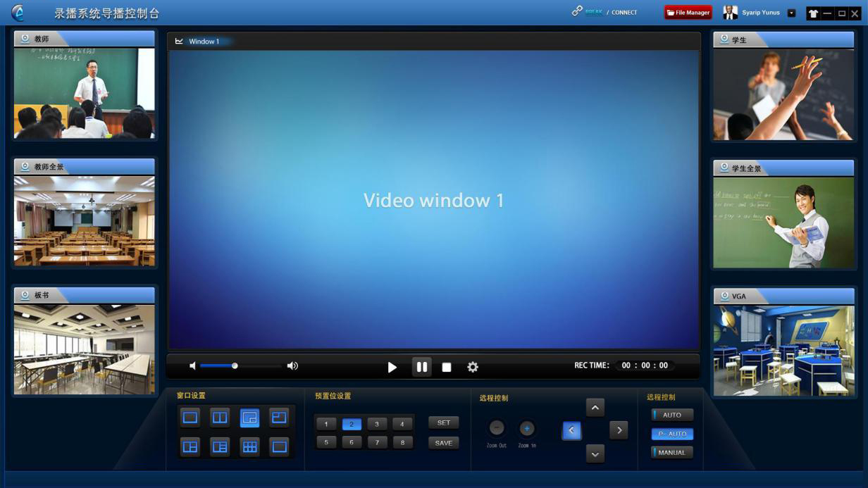The width and height of the screenshot is (868, 488).
Task: Choose the nine-grid window layout
Action: (249, 446)
